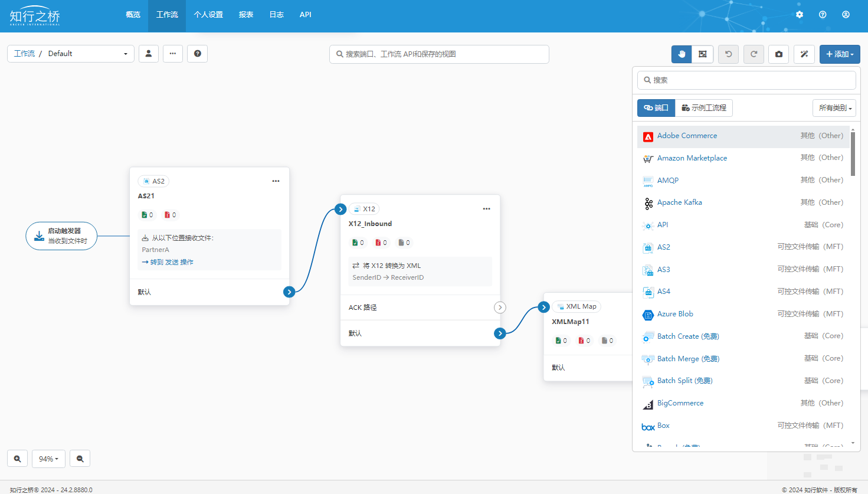This screenshot has height=494, width=868.
Task: Select Batch Merge connector
Action: 743,359
